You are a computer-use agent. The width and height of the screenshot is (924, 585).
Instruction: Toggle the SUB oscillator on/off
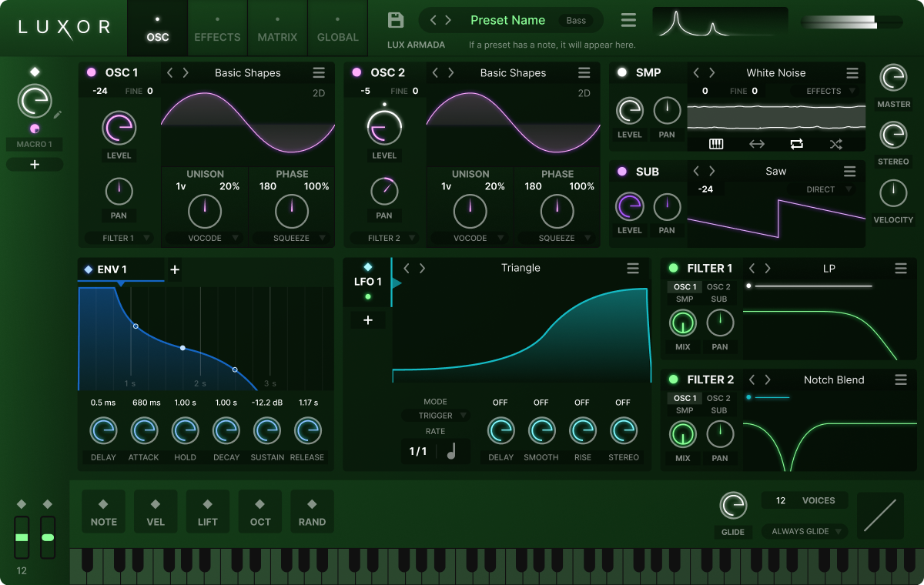pyautogui.click(x=621, y=172)
